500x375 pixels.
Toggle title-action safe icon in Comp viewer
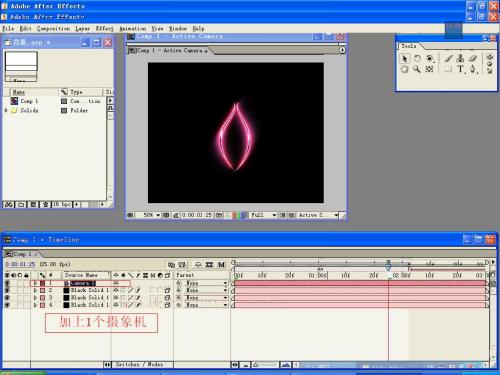[x=166, y=215]
